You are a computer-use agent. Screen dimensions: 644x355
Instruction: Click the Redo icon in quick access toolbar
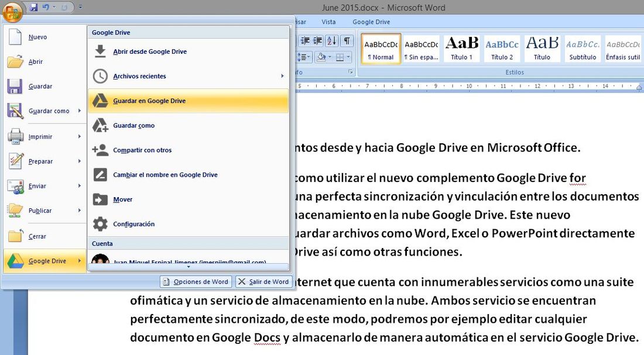(64, 8)
